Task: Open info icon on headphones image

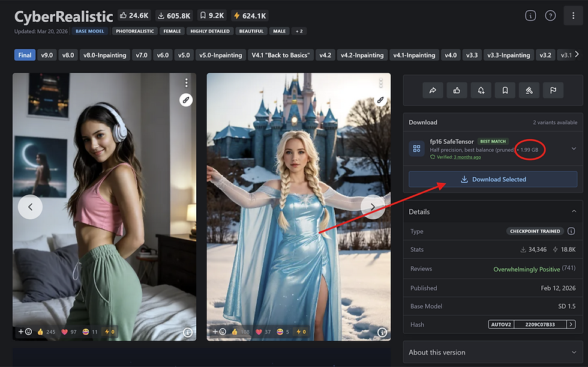Action: 188,332
